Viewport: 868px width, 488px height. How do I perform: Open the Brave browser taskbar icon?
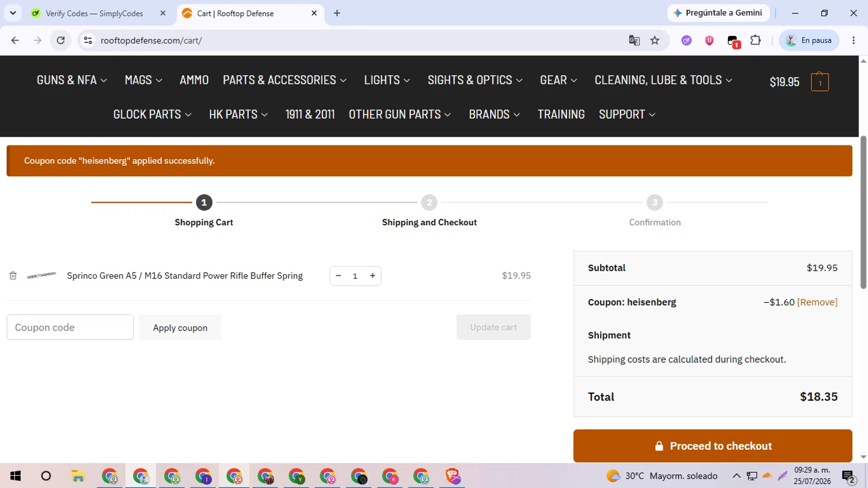coord(453,476)
